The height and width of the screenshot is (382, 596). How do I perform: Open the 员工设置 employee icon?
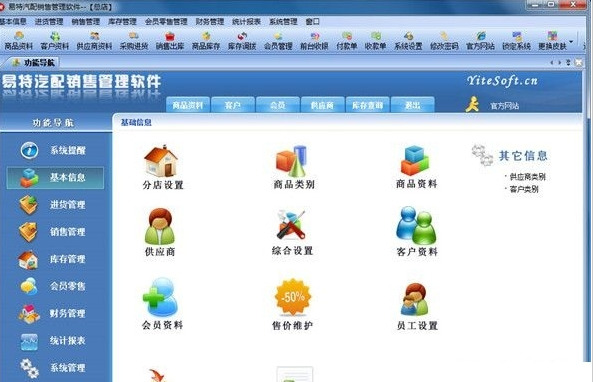pos(415,299)
